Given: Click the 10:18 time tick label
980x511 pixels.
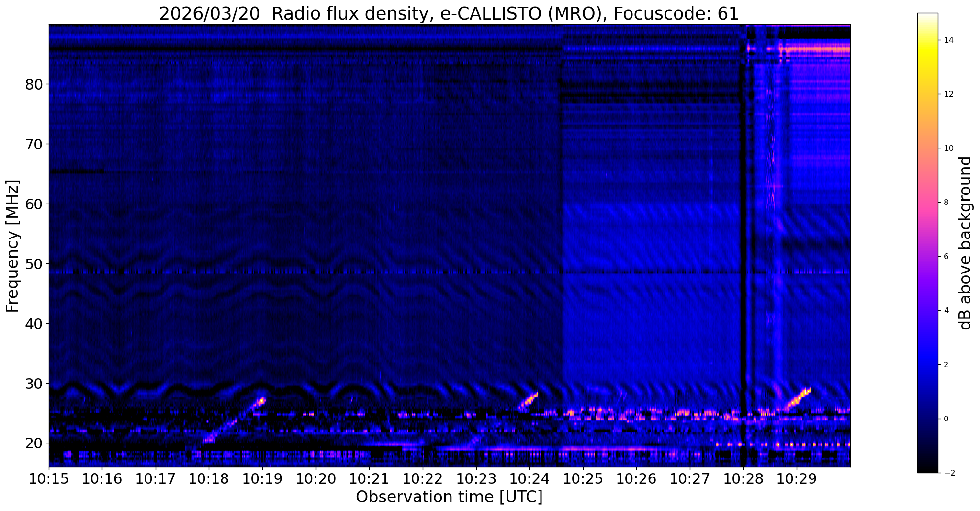Looking at the screenshot, I should (209, 479).
